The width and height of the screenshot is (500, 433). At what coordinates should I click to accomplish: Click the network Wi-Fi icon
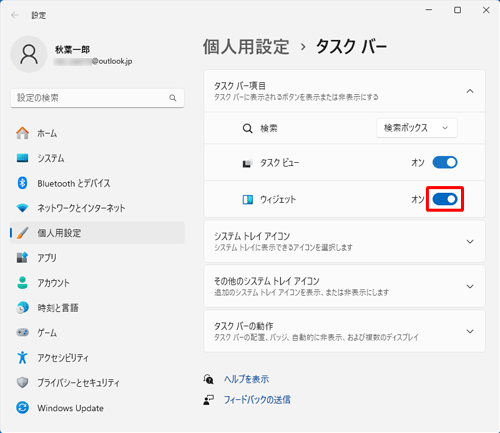click(22, 208)
